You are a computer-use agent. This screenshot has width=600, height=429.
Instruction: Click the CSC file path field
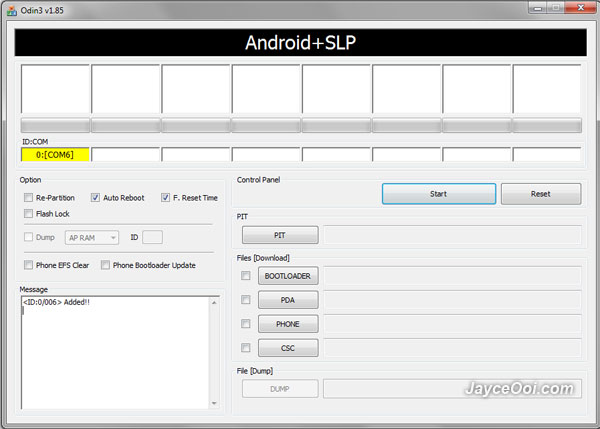coord(453,348)
